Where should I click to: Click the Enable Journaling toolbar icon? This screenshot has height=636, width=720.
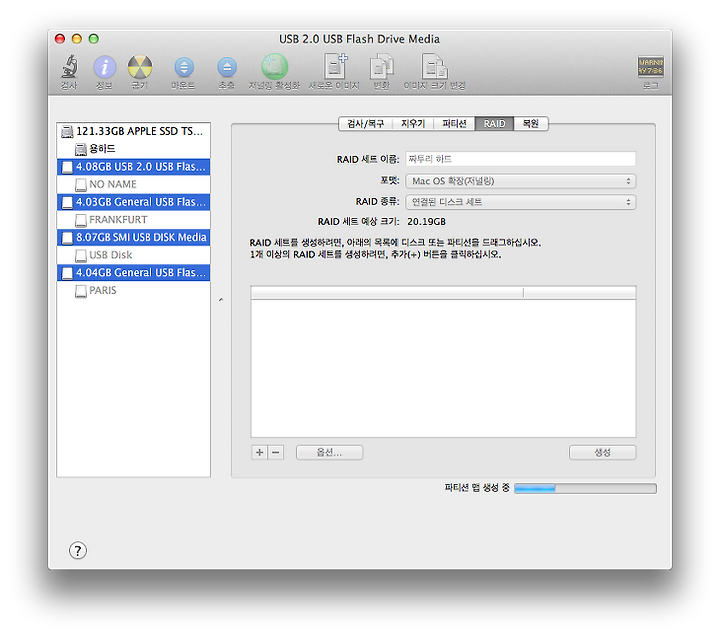[275, 67]
